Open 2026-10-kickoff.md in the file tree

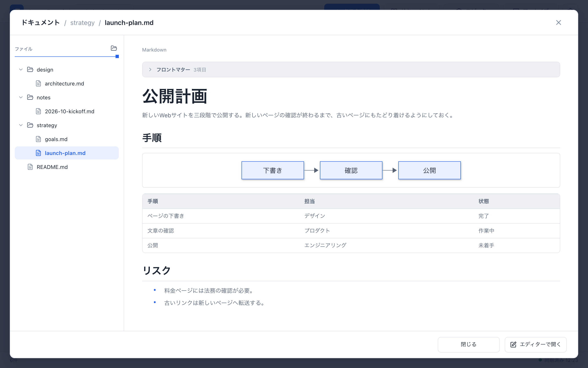click(67, 111)
